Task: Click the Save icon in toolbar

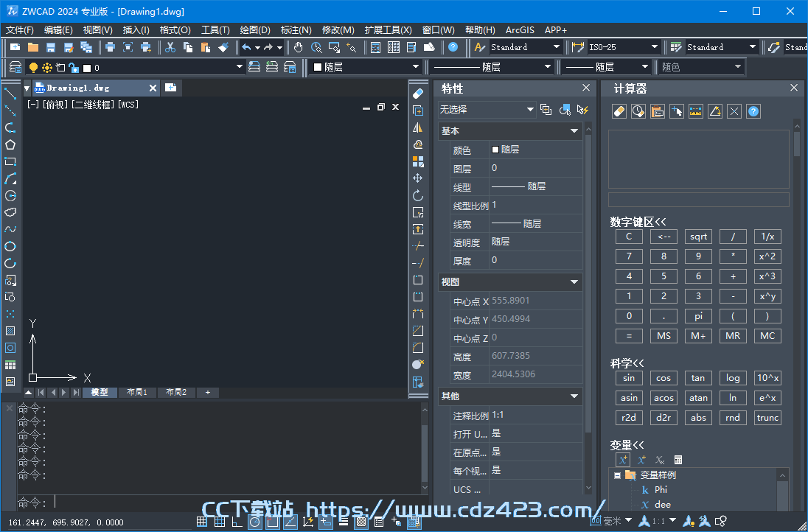Action: (50, 47)
